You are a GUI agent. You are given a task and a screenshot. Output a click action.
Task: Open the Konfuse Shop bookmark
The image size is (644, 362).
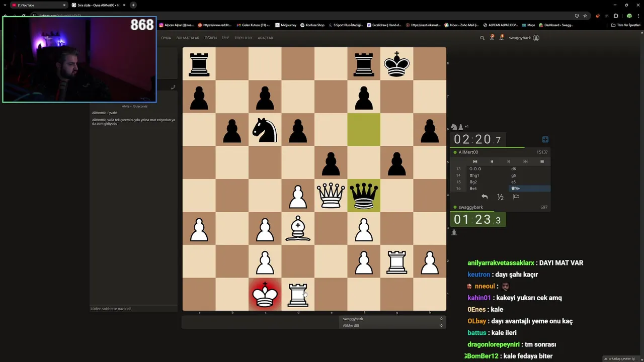[312, 25]
